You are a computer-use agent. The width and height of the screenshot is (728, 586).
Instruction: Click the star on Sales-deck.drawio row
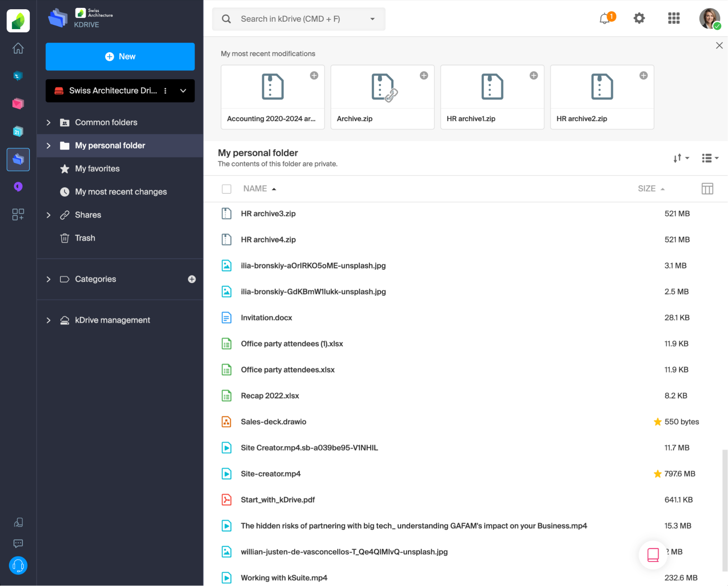coord(658,422)
